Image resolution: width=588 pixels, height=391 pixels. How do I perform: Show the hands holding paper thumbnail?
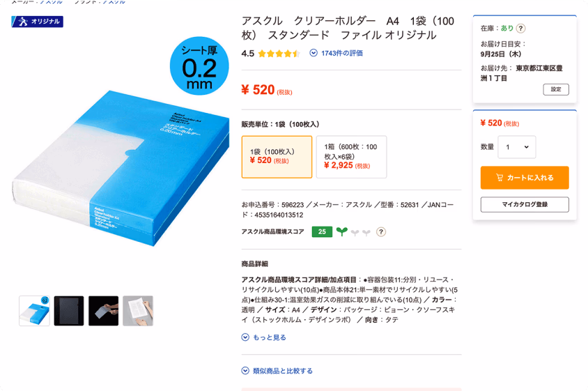point(138,311)
